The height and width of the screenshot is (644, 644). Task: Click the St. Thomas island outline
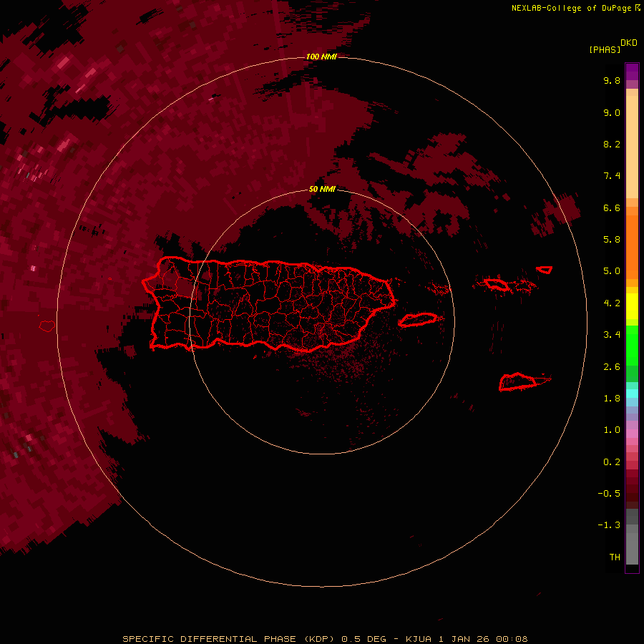(x=497, y=284)
